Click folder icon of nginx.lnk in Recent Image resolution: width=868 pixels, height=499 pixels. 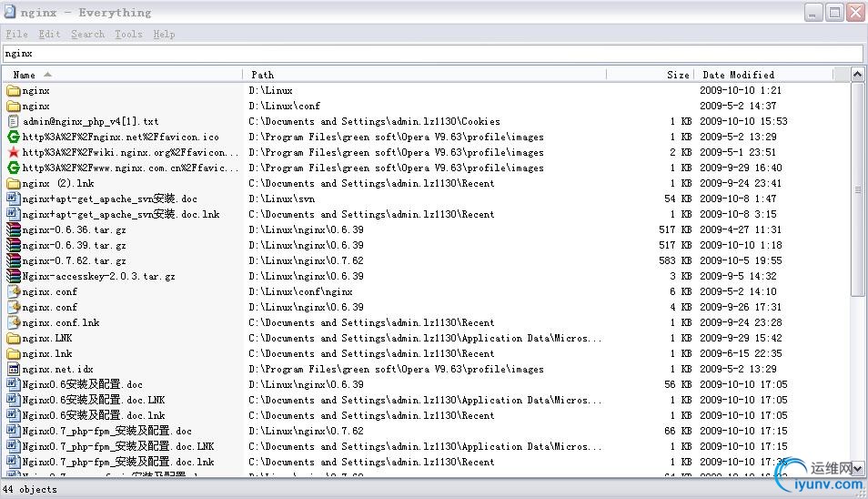pyautogui.click(x=14, y=354)
